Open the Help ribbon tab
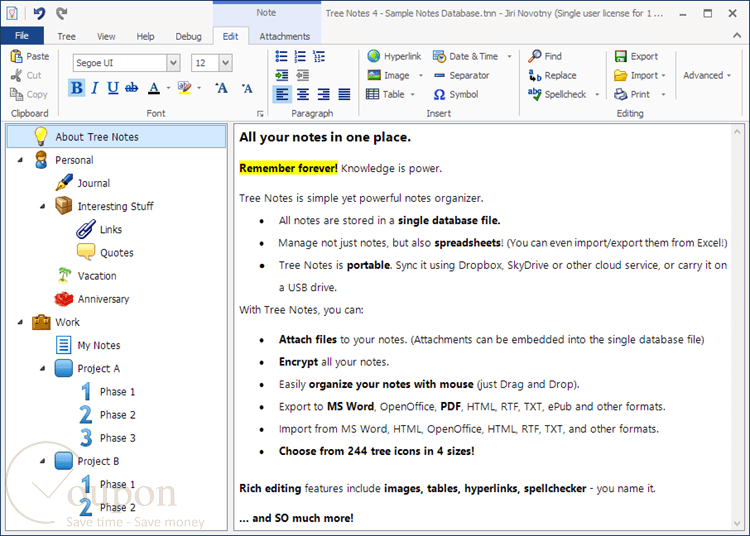 145,36
